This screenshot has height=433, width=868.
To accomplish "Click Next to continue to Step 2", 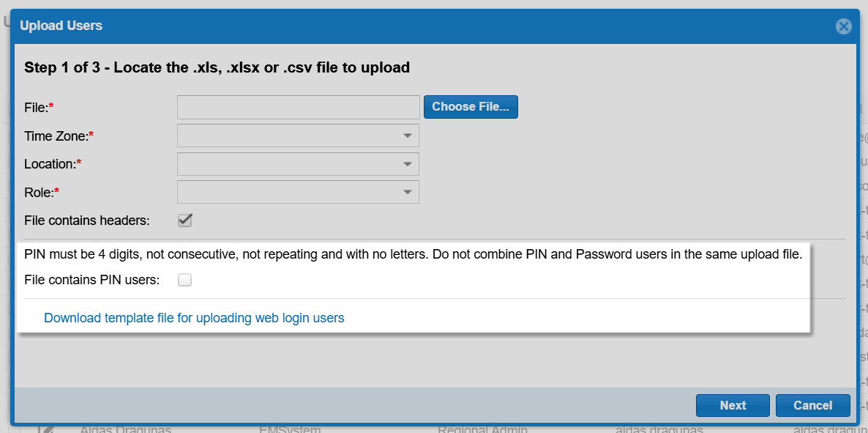I will point(733,405).
